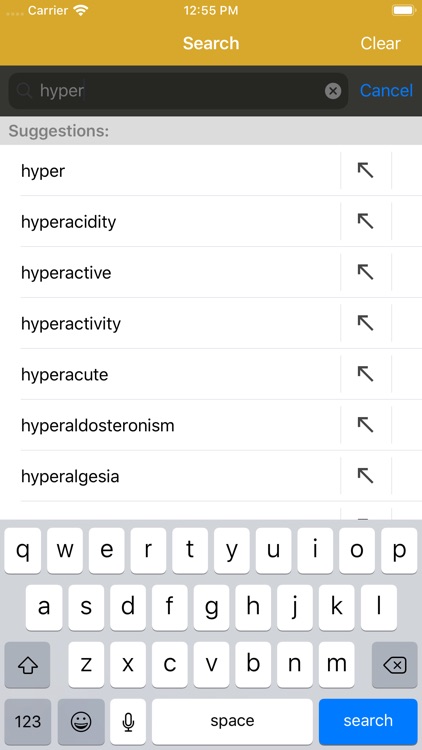This screenshot has width=422, height=750.
Task: Tap Cancel next to the search field
Action: (x=386, y=90)
